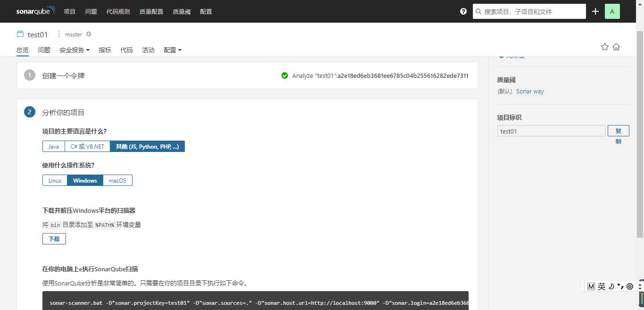644x310 pixels.
Task: Click the plus icon next to master
Action: (x=89, y=34)
